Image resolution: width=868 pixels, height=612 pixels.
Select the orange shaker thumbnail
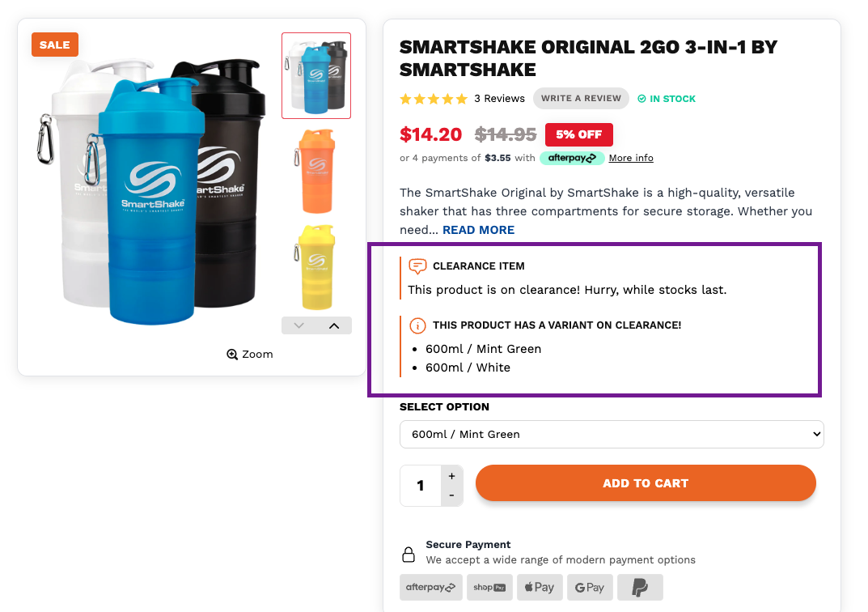316,170
